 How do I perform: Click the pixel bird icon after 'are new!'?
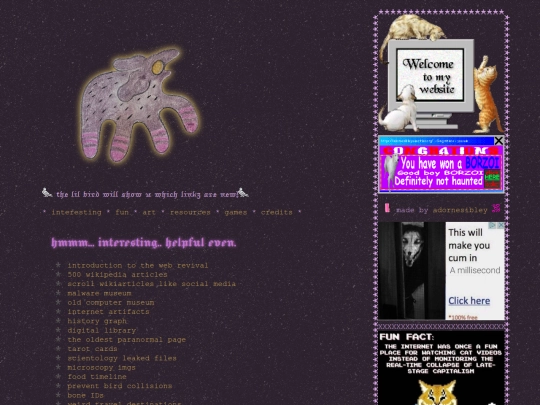click(243, 193)
